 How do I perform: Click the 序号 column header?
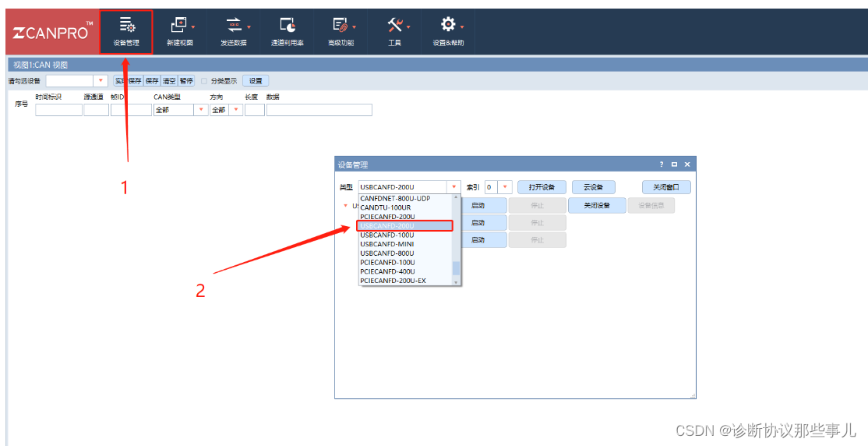(22, 104)
